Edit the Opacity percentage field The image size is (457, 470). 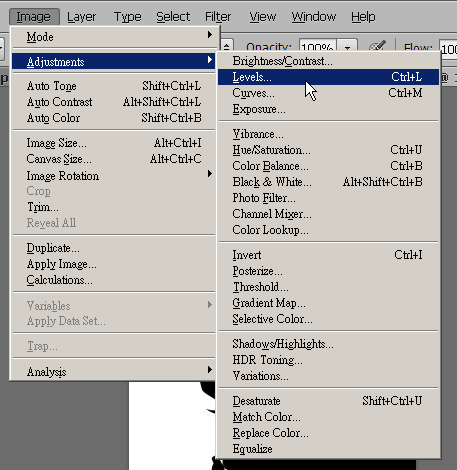pyautogui.click(x=318, y=46)
